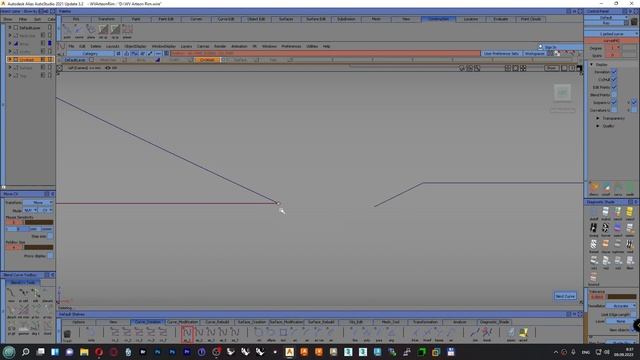
Task: Open Windows search from the taskbar
Action: [25, 352]
